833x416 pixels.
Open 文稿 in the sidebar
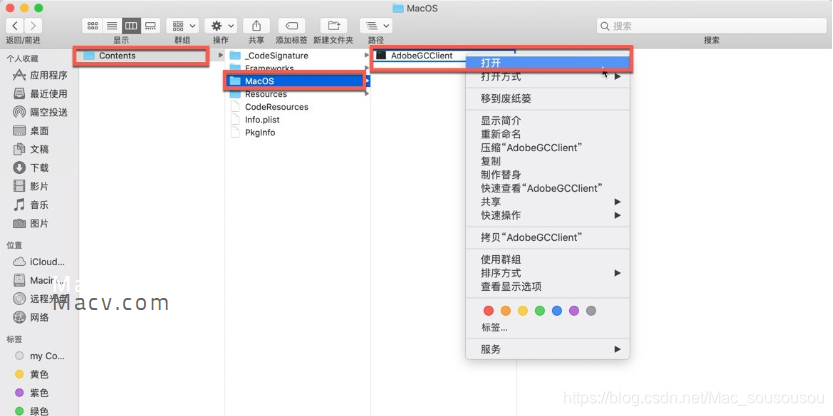(31, 149)
